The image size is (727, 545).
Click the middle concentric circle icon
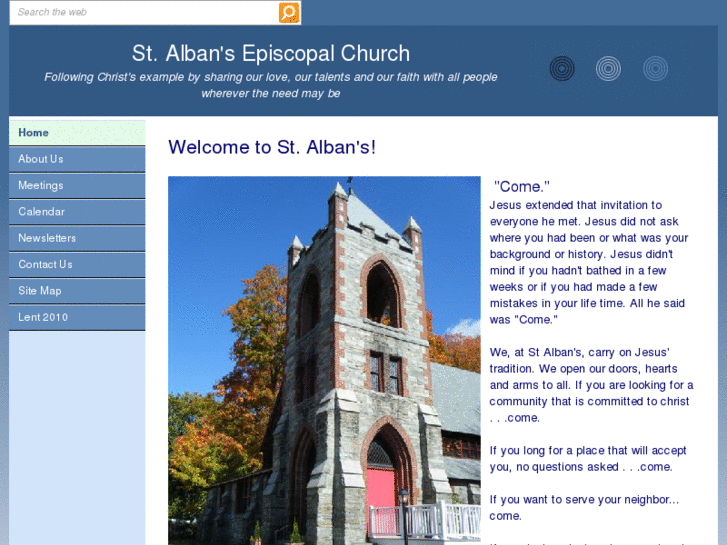coord(608,69)
